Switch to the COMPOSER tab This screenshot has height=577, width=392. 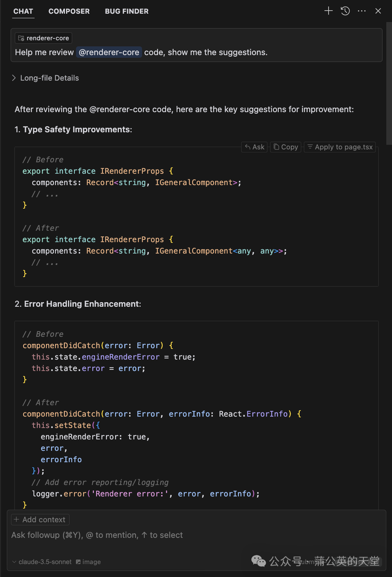click(69, 11)
